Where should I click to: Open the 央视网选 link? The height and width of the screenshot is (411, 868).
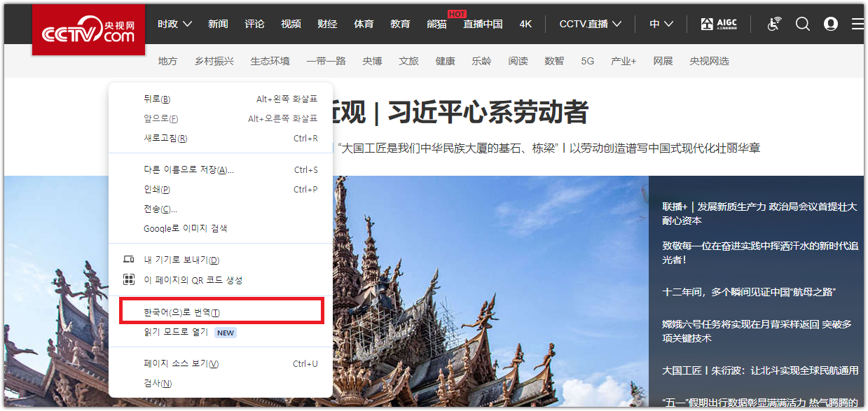pyautogui.click(x=709, y=61)
